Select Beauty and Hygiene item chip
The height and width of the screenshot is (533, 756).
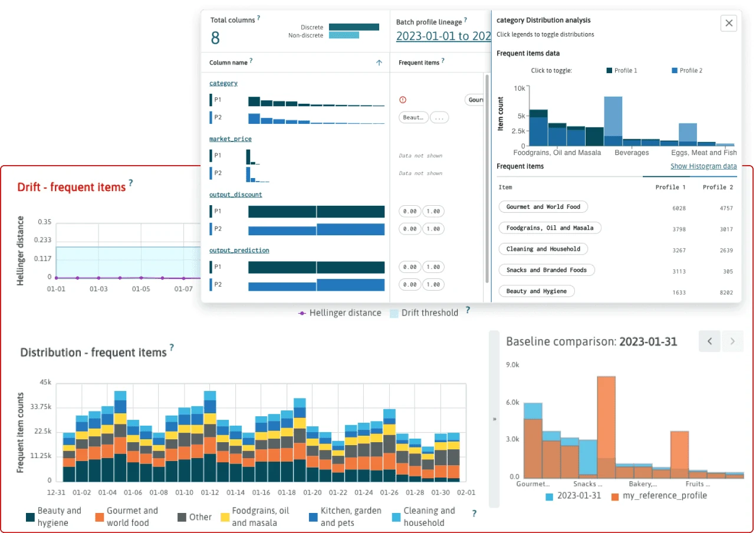pos(537,291)
